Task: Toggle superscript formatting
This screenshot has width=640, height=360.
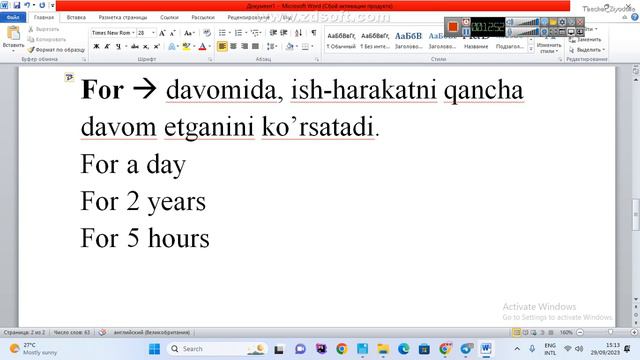Action: coord(156,47)
